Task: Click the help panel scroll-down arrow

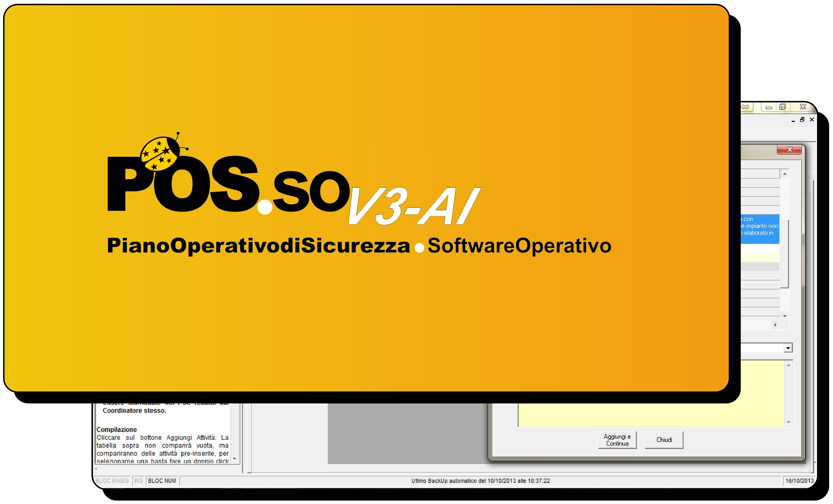Action: point(235,459)
